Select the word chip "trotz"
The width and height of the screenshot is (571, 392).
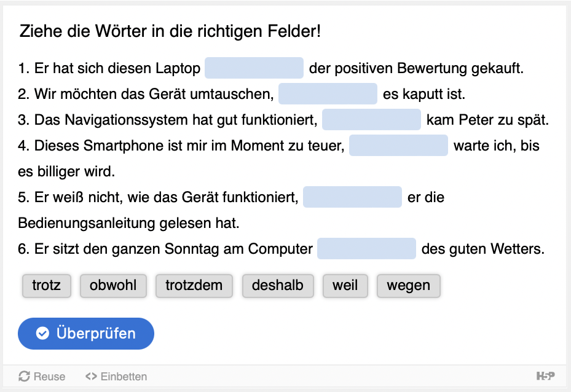click(47, 286)
